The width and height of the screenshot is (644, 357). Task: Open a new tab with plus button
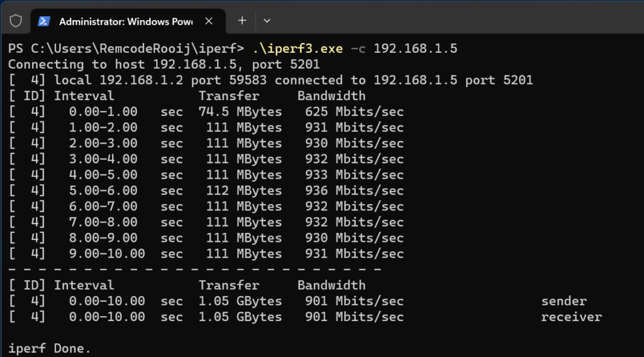tap(242, 21)
